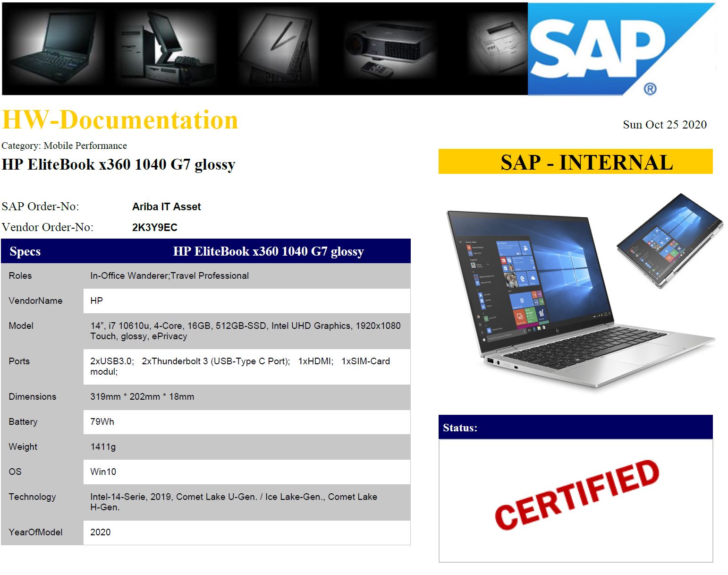The width and height of the screenshot is (728, 575).
Task: Click the 79Wh battery value
Action: [x=102, y=421]
